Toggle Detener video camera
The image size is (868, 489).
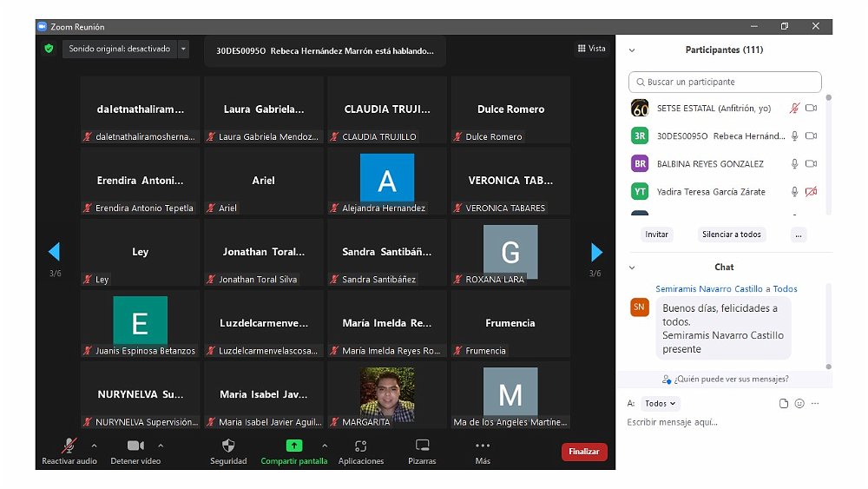[135, 446]
